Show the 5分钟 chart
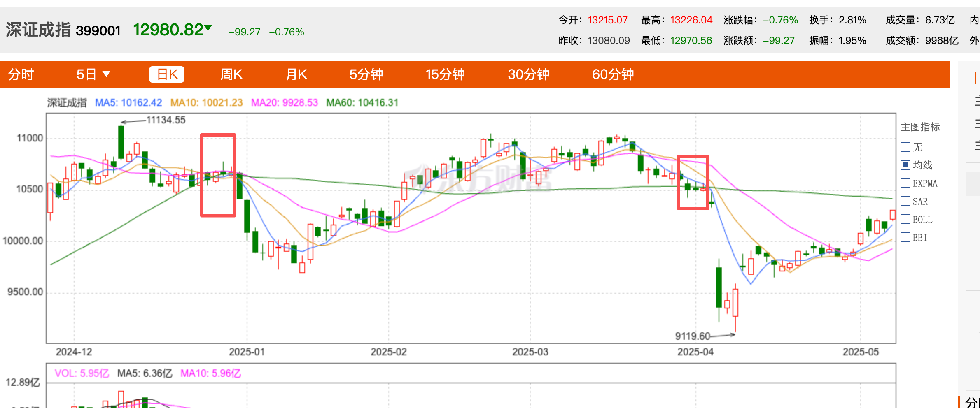 [x=366, y=74]
